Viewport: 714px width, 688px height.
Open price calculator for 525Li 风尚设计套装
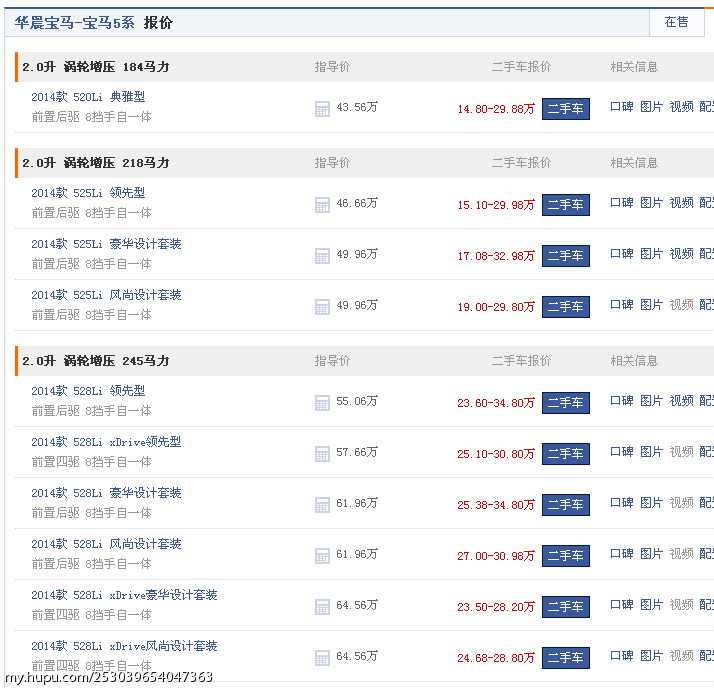pyautogui.click(x=322, y=307)
